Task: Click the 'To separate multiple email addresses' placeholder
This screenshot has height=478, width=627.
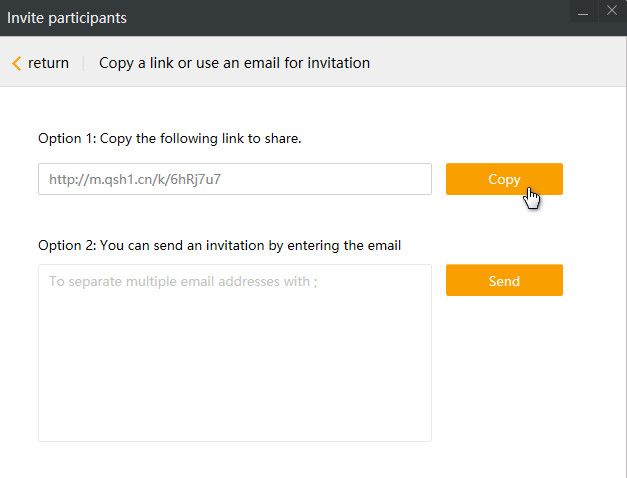Action: (183, 282)
